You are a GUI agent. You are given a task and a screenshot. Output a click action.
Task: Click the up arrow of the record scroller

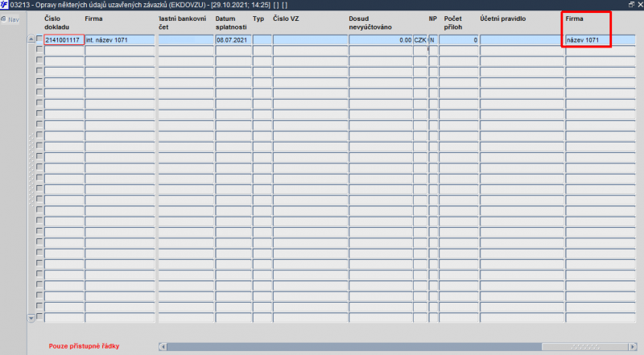coord(31,39)
